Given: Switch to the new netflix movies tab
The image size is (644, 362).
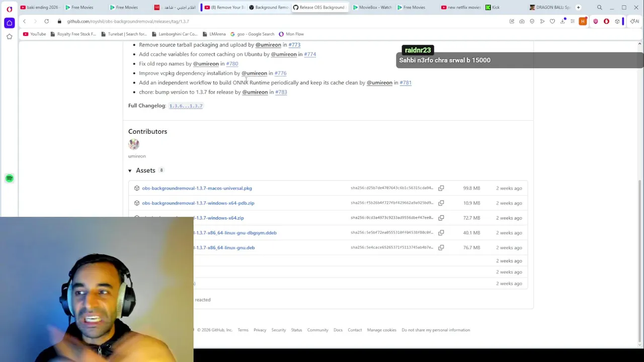Looking at the screenshot, I should (460, 8).
